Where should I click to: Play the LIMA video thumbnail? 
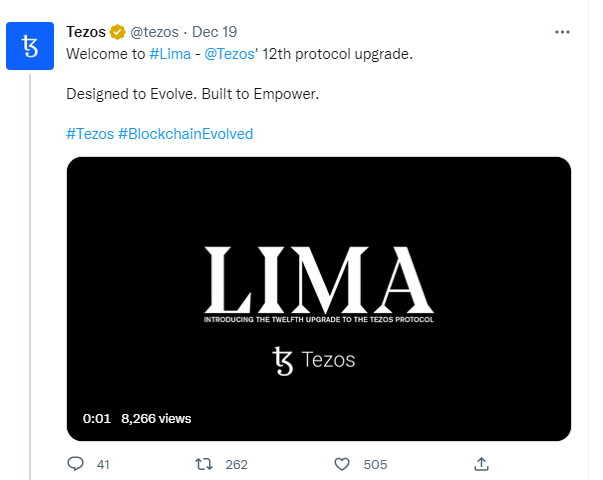tap(319, 299)
